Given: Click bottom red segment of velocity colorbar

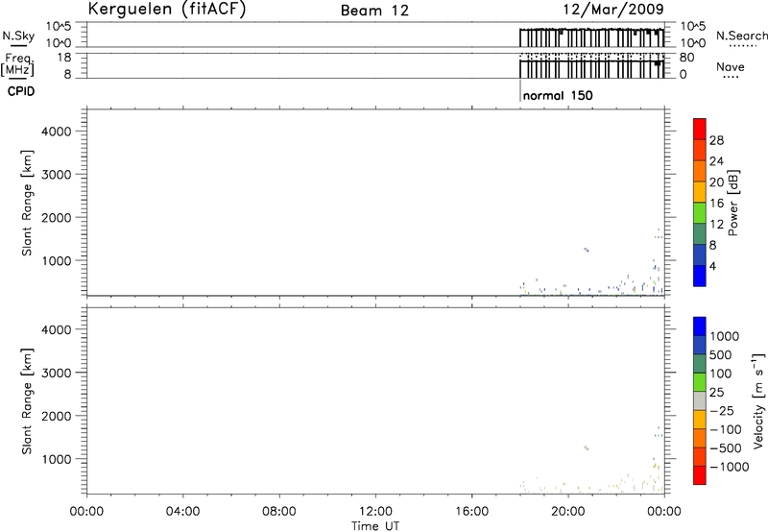Looking at the screenshot, I should pyautogui.click(x=700, y=475).
